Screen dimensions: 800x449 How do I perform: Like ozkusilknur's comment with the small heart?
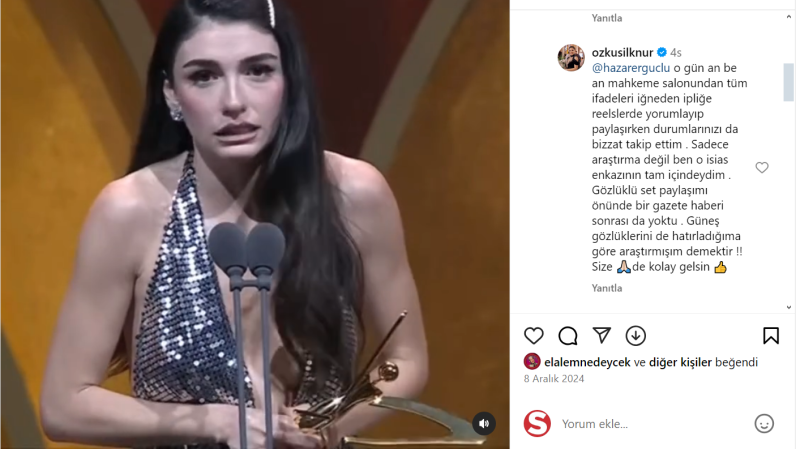[x=762, y=167]
